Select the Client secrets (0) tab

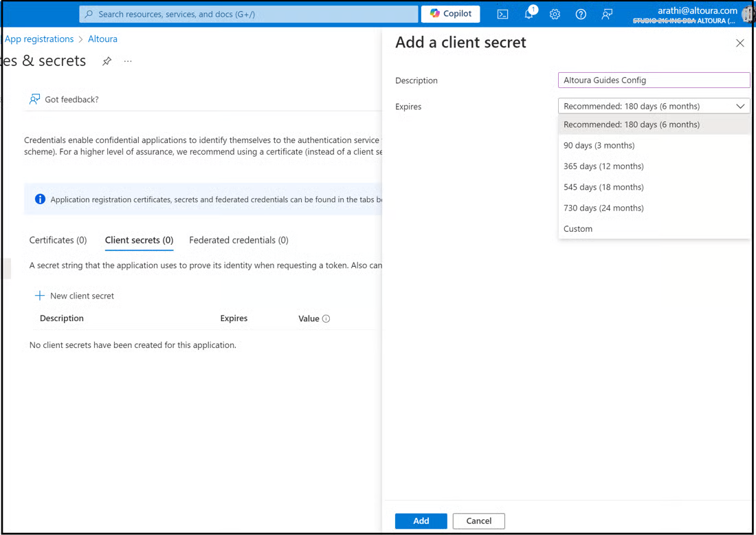139,240
